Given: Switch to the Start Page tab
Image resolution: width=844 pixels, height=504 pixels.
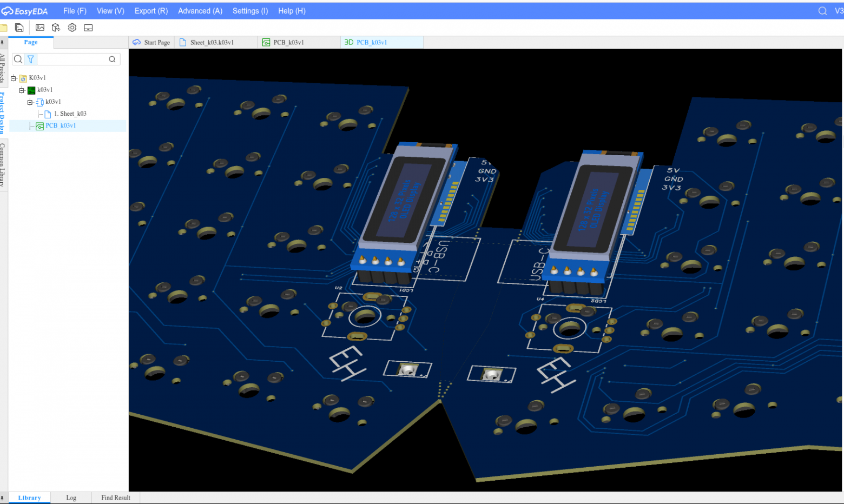Looking at the screenshot, I should click(x=151, y=42).
